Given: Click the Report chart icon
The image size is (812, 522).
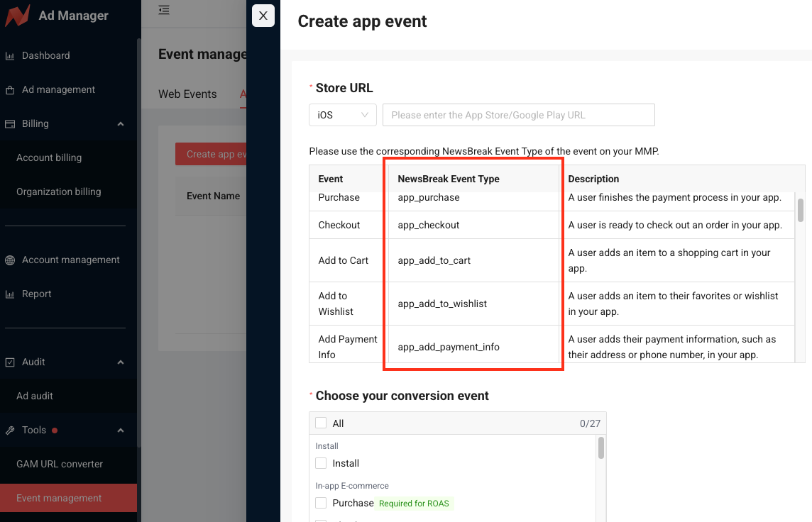Looking at the screenshot, I should pos(10,294).
